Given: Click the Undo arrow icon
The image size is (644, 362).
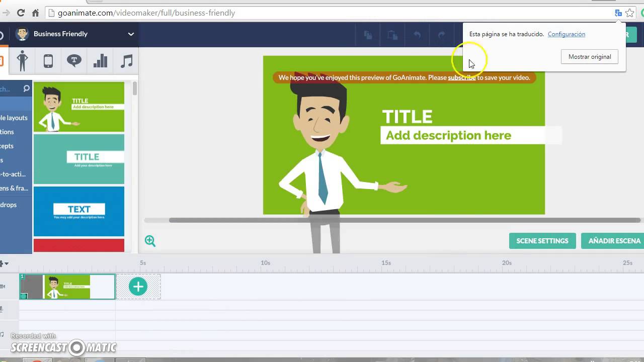Looking at the screenshot, I should (x=417, y=35).
